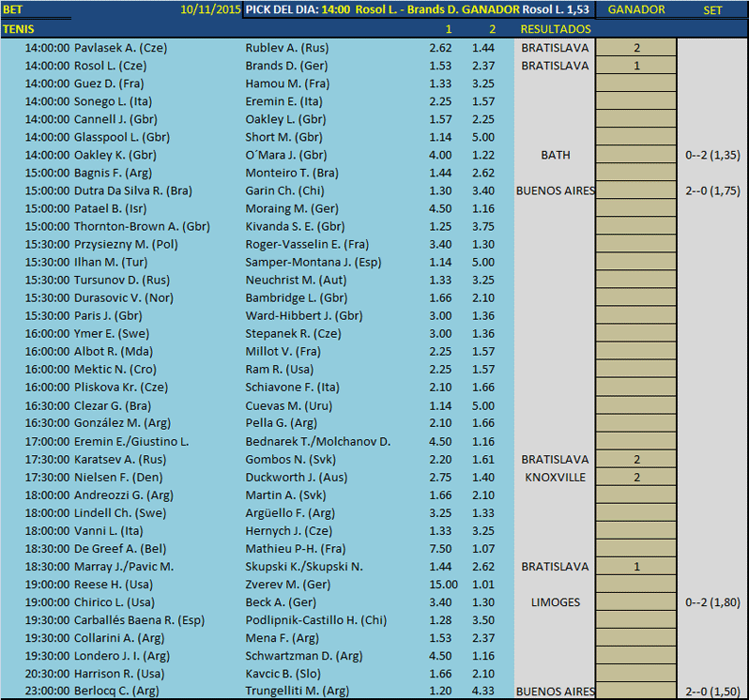
Task: Click 'Gombos N. (Svk)' cell
Action: 290,460
